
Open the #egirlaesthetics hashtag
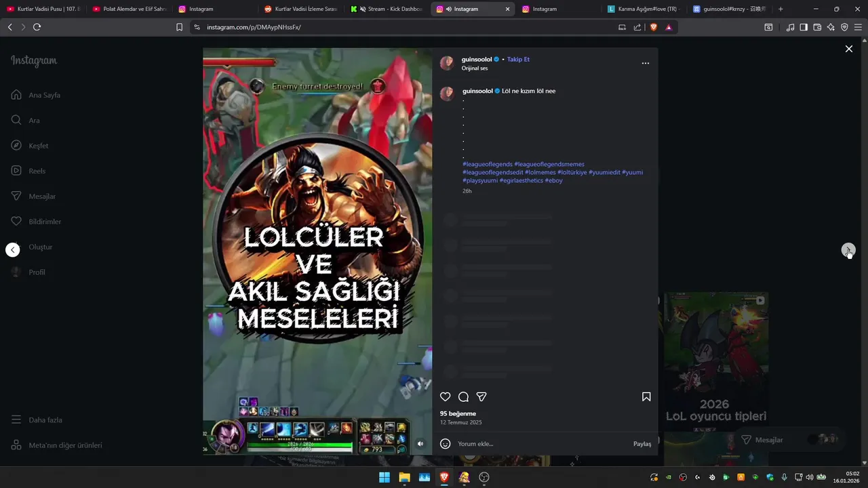[521, 180]
